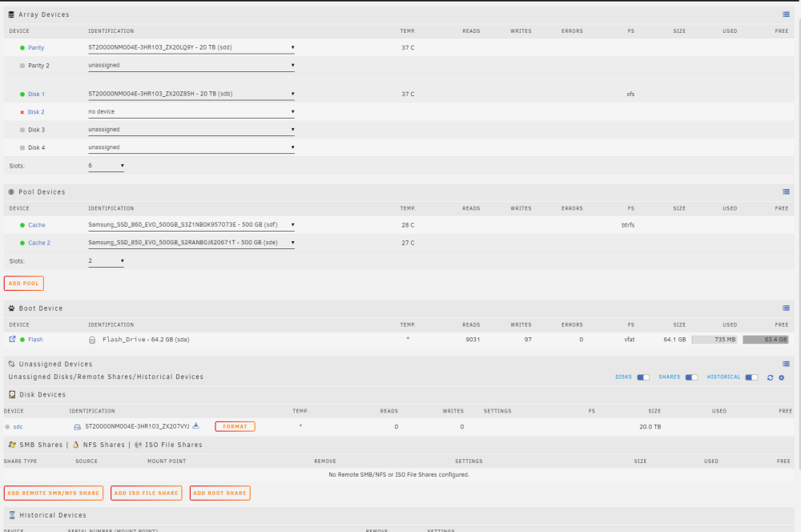Click 'NFS Shares' heading text
This screenshot has height=532, width=801.
pos(104,445)
